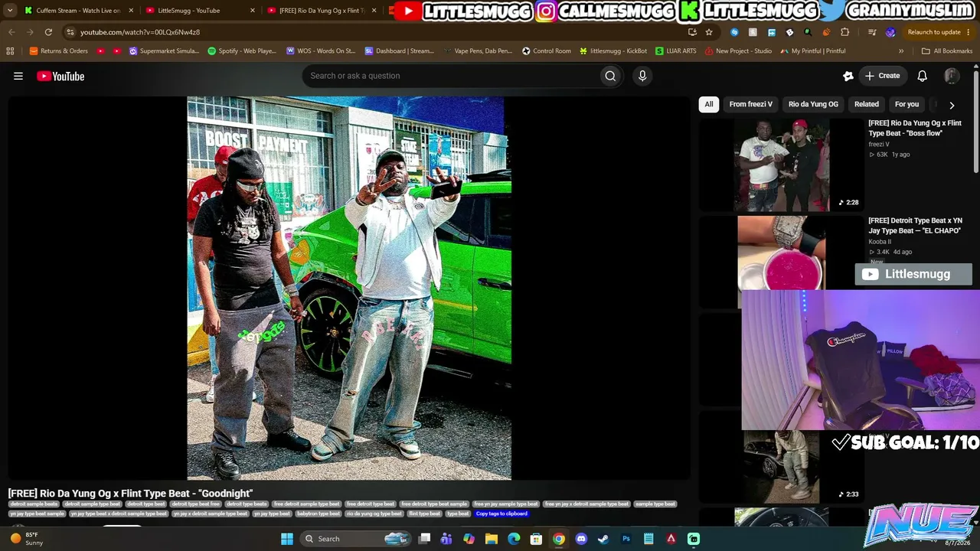Open YouTube notifications bell
Screen dimensions: 980x551
point(923,76)
